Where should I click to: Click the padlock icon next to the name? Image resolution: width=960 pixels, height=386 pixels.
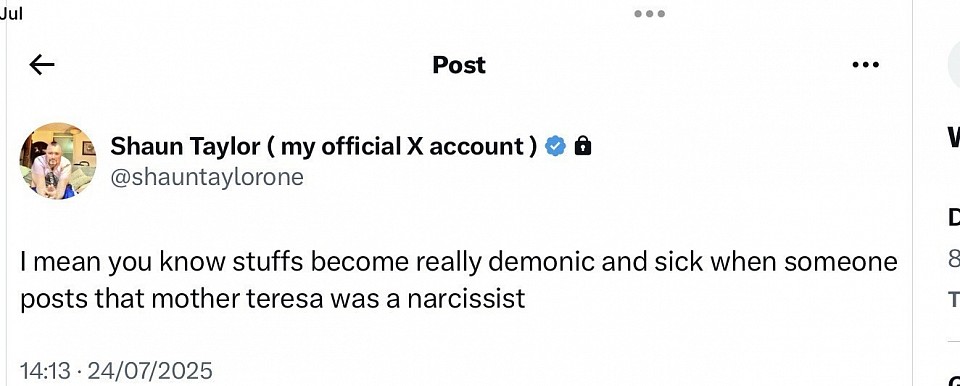[583, 146]
